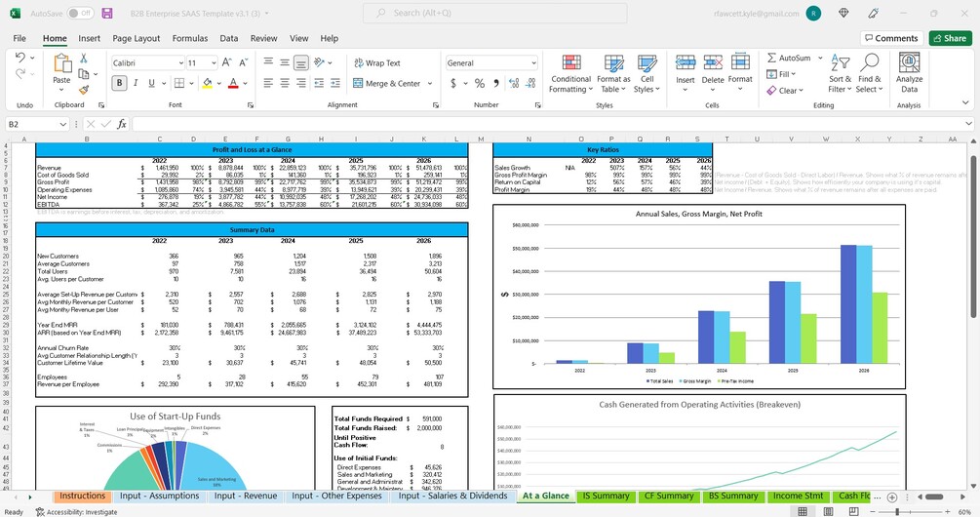Open the Fill Color dropdown arrow

(219, 83)
